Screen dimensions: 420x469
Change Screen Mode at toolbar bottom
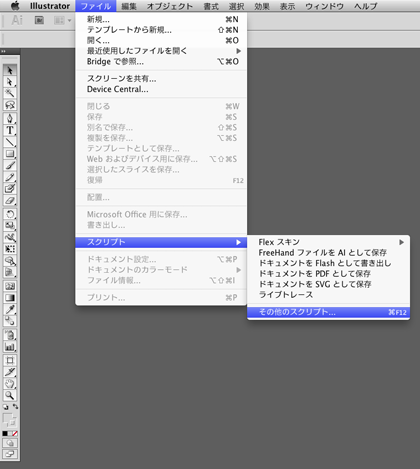[x=10, y=454]
